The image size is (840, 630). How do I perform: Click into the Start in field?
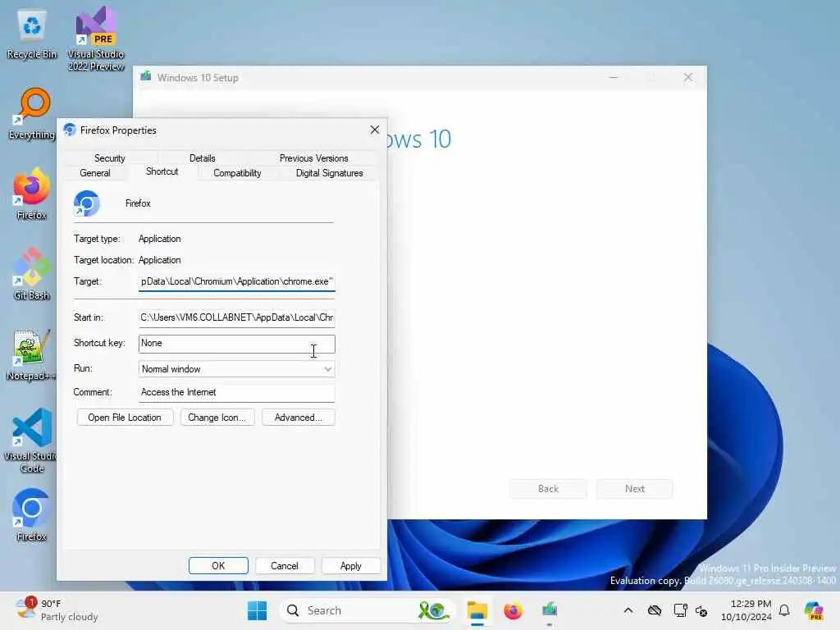tap(237, 317)
